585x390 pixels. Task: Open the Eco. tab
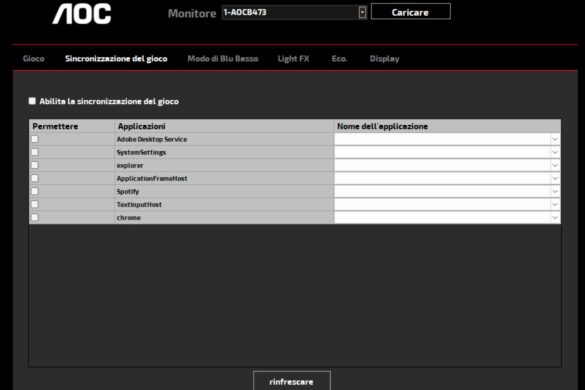tap(339, 59)
